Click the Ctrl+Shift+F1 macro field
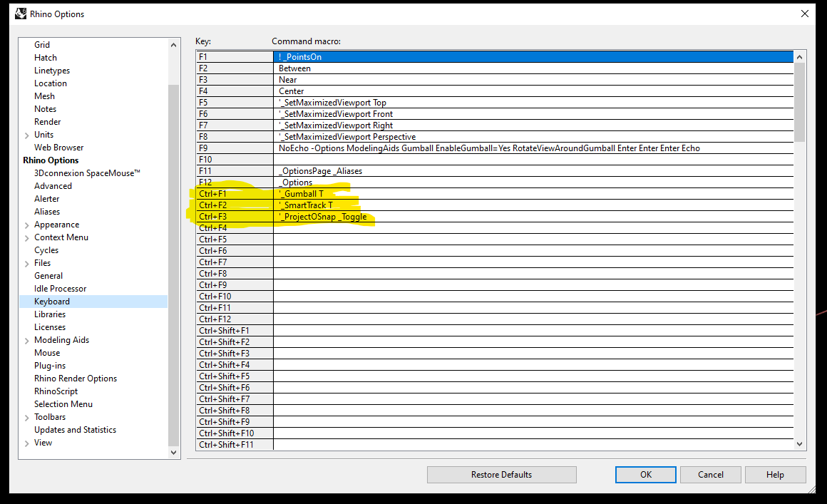The height and width of the screenshot is (504, 827). (533, 331)
